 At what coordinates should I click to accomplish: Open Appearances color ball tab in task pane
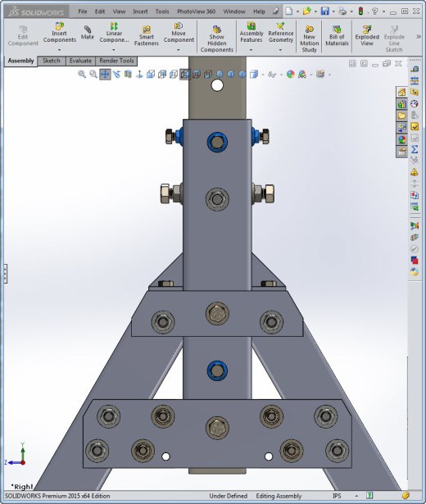click(401, 140)
